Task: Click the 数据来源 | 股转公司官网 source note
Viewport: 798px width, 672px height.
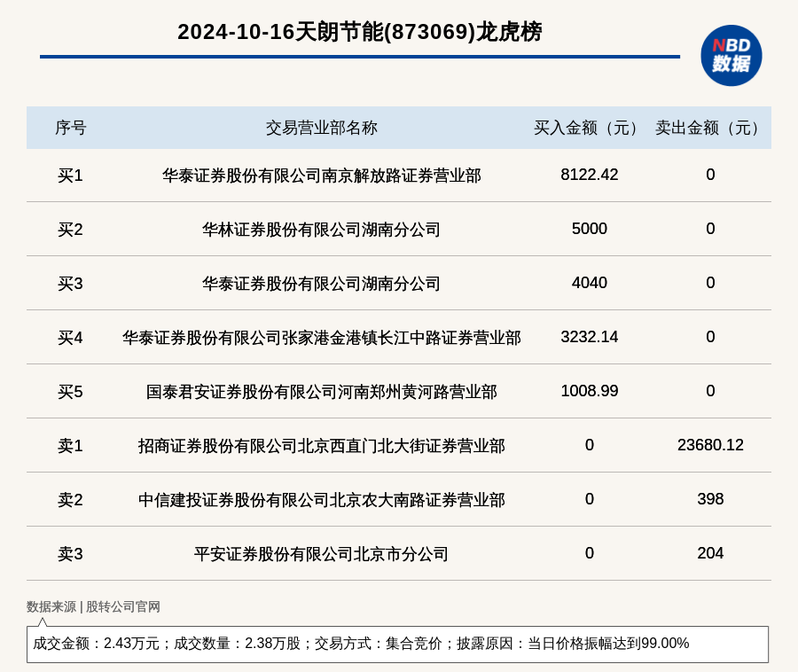Action: tap(93, 606)
